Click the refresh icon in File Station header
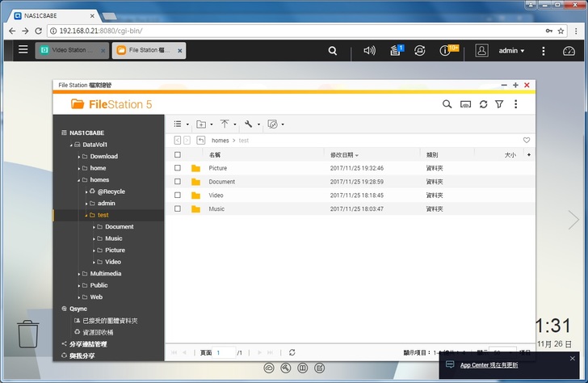This screenshot has width=588, height=383. [x=483, y=104]
